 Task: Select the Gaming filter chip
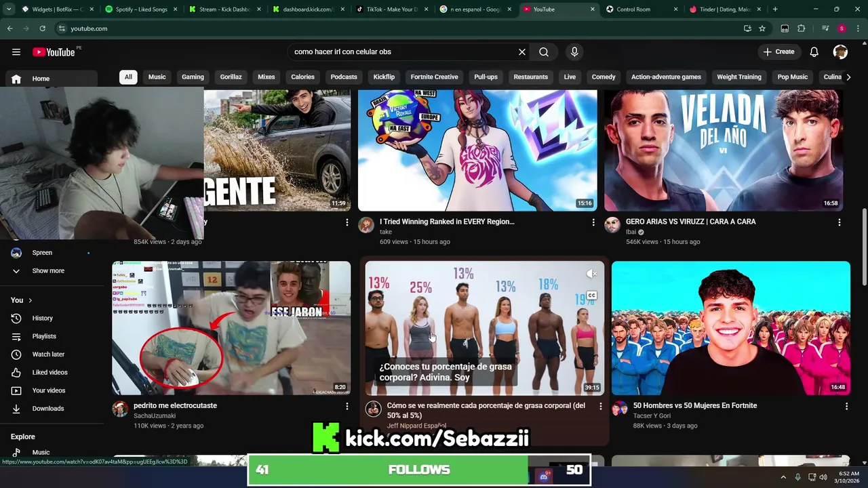193,77
